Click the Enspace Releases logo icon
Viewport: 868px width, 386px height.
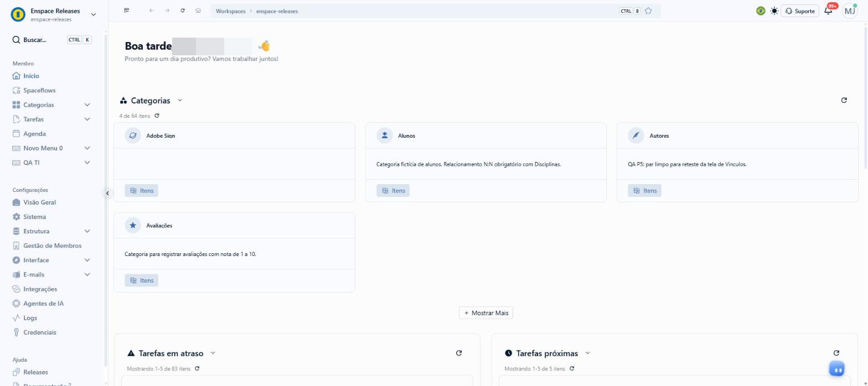coord(18,14)
